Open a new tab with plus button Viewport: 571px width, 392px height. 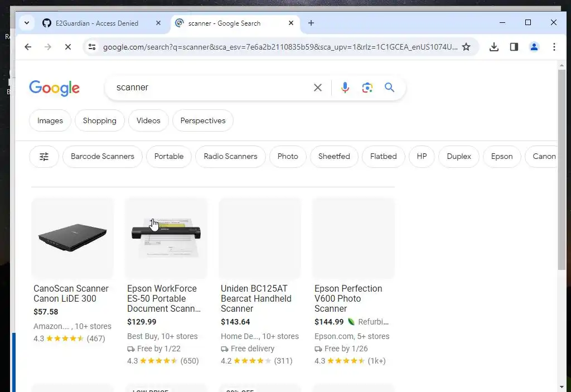311,23
